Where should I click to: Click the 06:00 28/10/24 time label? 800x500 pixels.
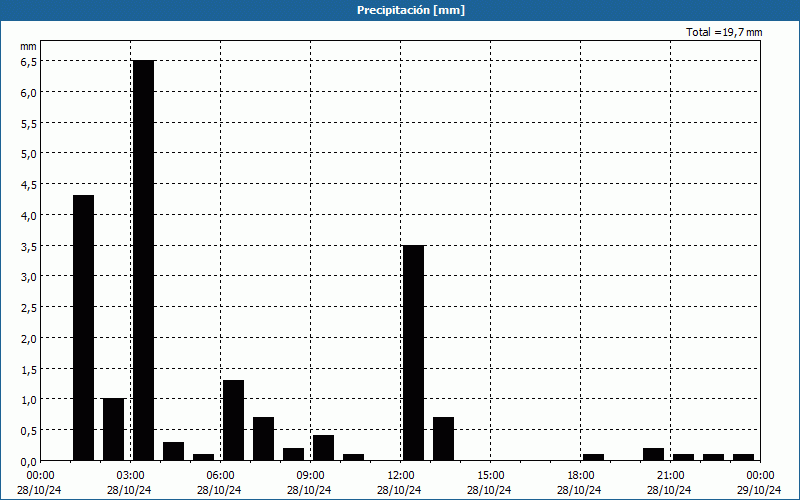[x=220, y=483]
